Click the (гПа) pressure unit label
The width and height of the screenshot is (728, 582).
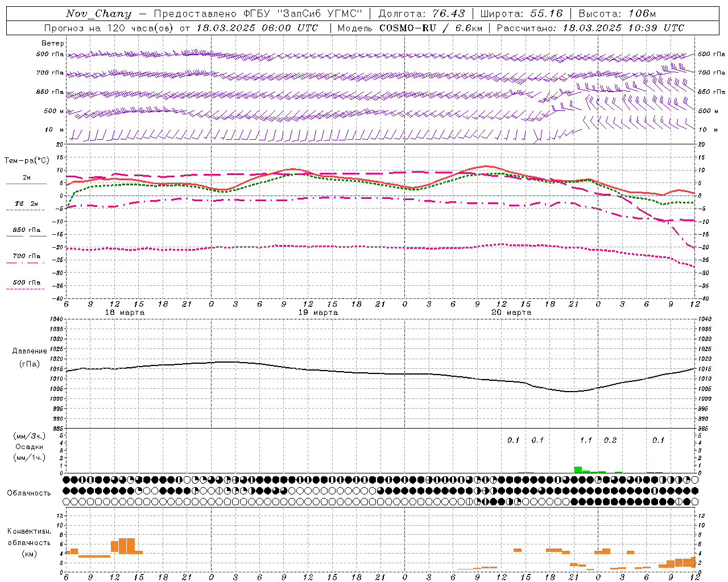click(30, 364)
